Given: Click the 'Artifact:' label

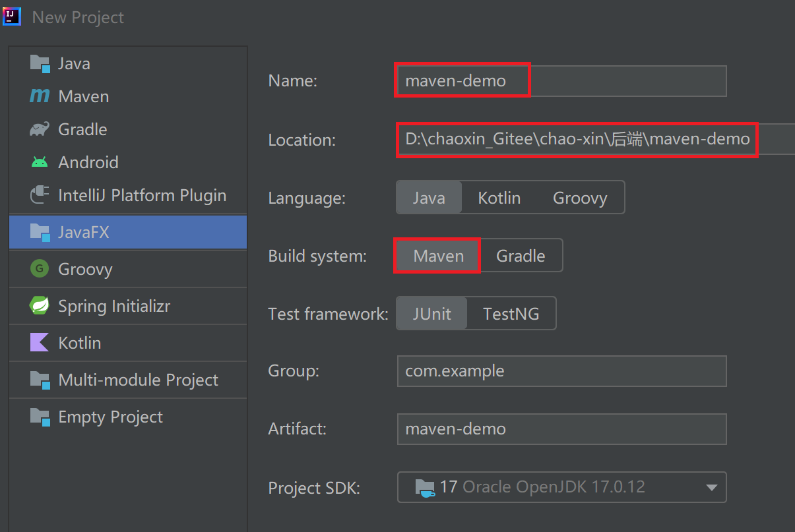Looking at the screenshot, I should 297,429.
